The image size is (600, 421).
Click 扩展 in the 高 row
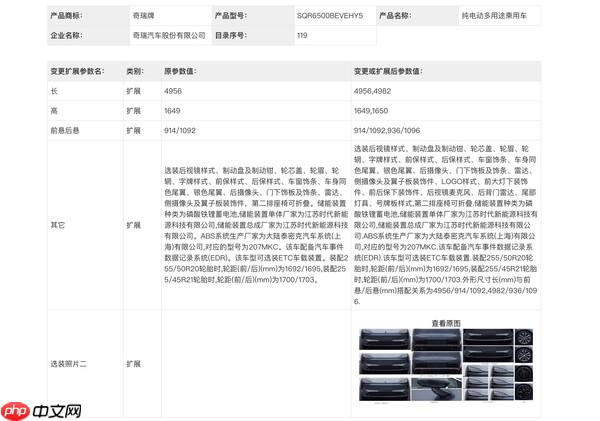(134, 111)
